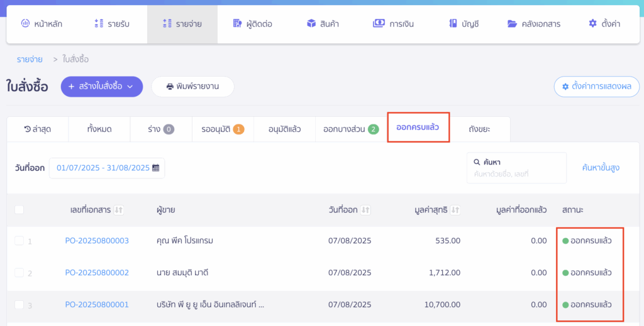The width and height of the screenshot is (644, 326).
Task: Check the box for row PO-20250800003
Action: pos(19,241)
